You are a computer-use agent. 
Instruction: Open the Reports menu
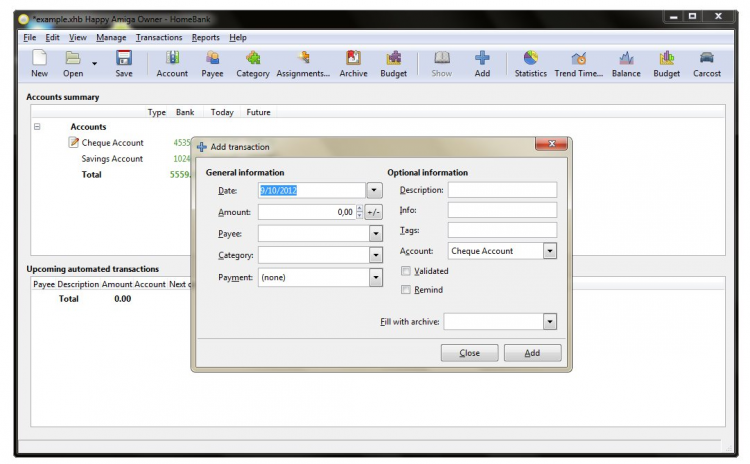coord(206,37)
